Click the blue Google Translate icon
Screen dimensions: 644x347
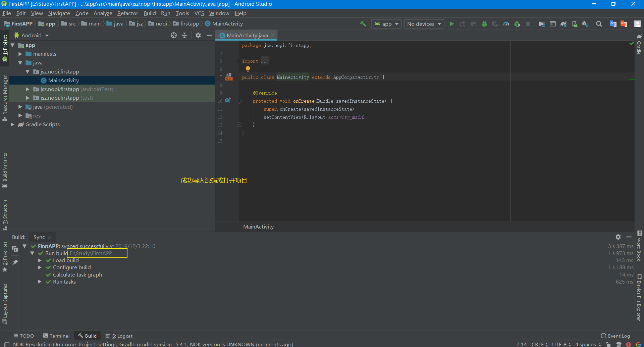[x=613, y=24]
